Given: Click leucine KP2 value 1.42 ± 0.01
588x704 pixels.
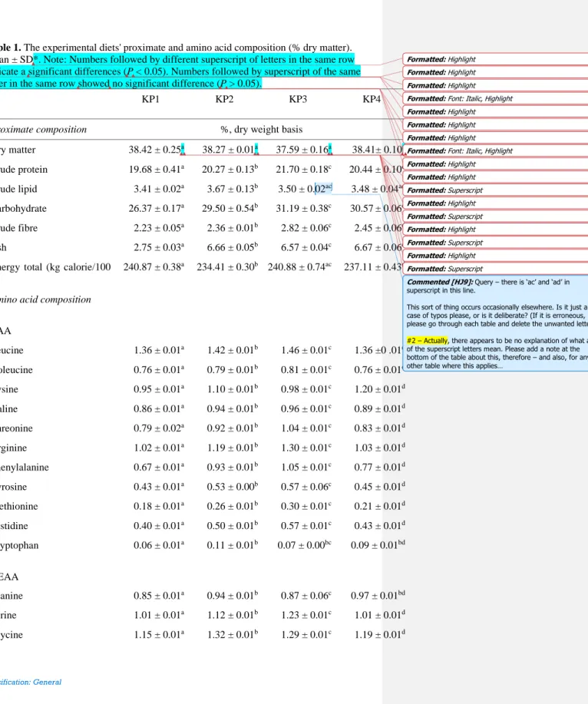Looking at the screenshot, I should pyautogui.click(x=233, y=350).
